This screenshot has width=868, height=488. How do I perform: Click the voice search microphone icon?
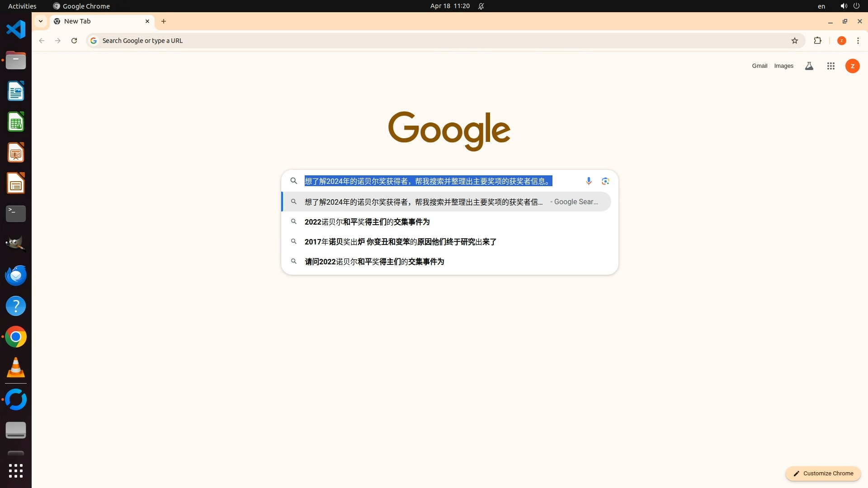point(589,181)
